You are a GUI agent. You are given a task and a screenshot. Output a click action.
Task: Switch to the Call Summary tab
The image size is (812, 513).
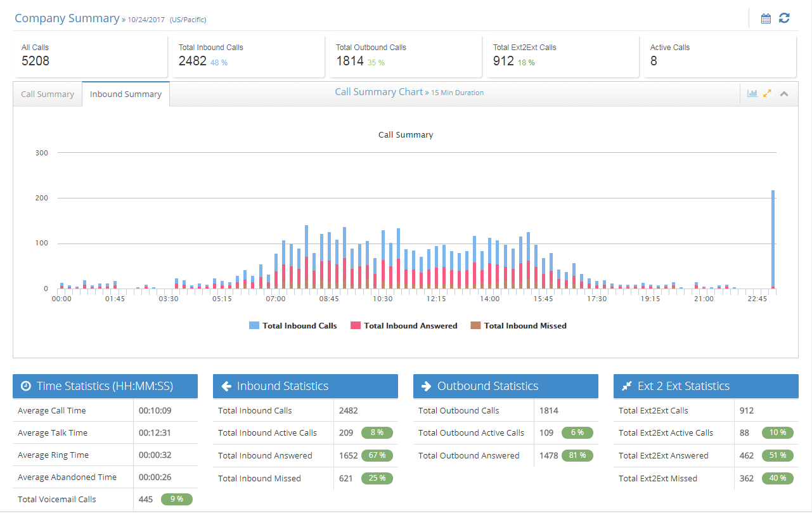[48, 94]
